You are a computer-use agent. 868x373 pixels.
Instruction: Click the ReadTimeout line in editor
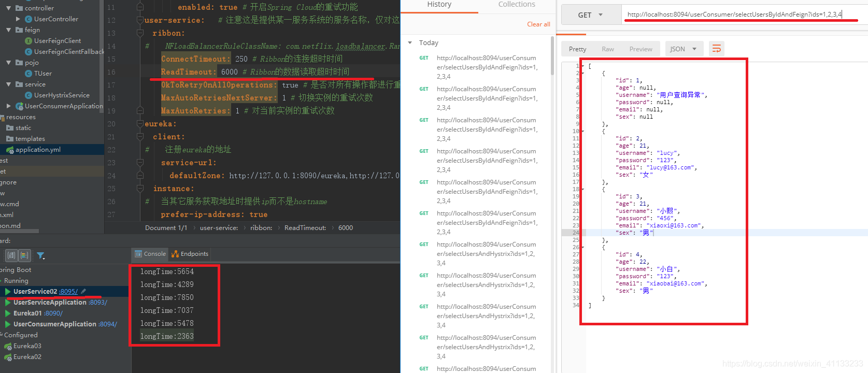[255, 72]
